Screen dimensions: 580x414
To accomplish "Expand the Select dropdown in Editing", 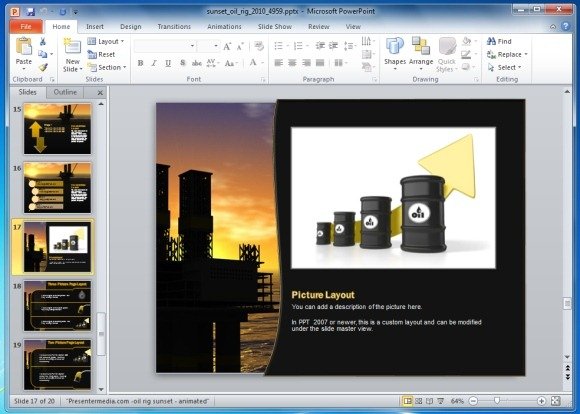I will point(505,67).
